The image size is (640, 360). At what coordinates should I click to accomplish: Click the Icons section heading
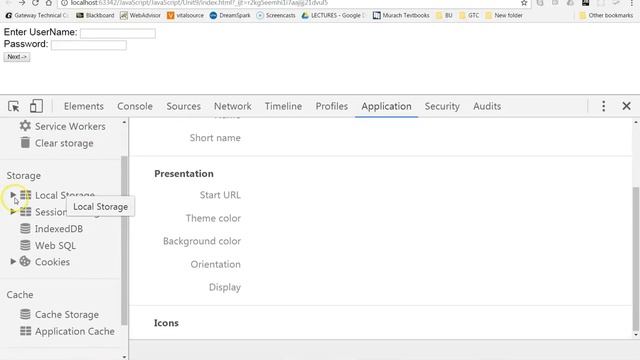(166, 323)
